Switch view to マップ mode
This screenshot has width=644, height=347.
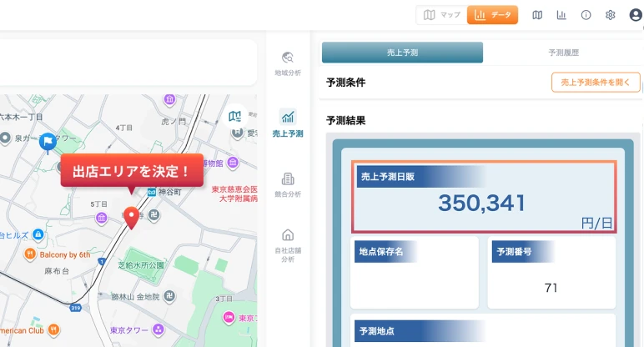pyautogui.click(x=441, y=15)
